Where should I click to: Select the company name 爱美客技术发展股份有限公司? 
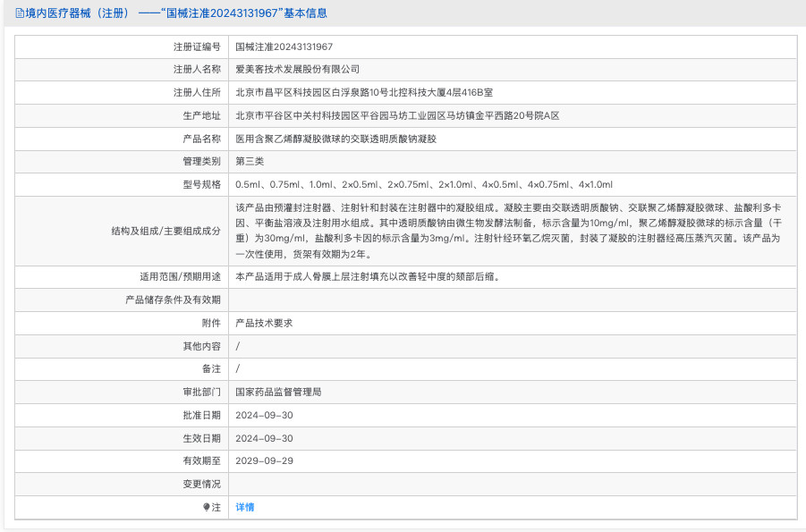point(298,70)
